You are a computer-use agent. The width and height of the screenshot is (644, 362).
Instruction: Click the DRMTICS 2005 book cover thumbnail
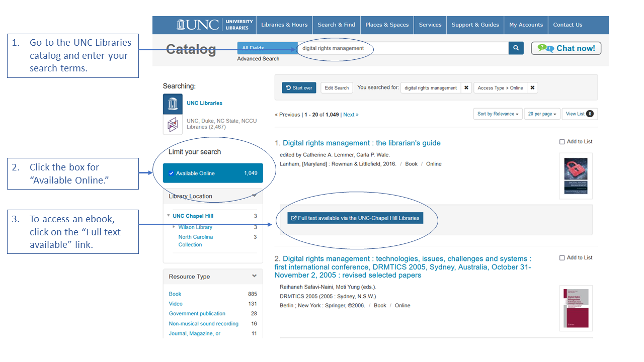coord(576,308)
